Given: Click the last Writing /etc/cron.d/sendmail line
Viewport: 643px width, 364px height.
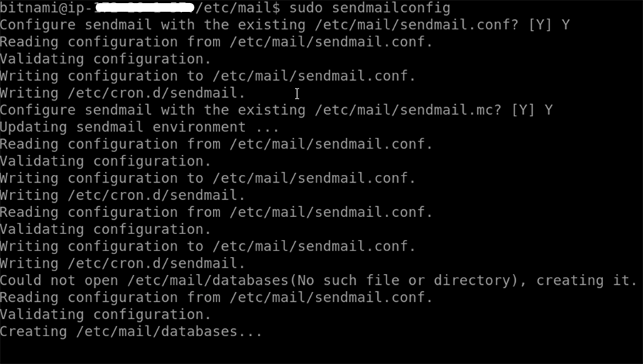Looking at the screenshot, I should click(x=122, y=263).
